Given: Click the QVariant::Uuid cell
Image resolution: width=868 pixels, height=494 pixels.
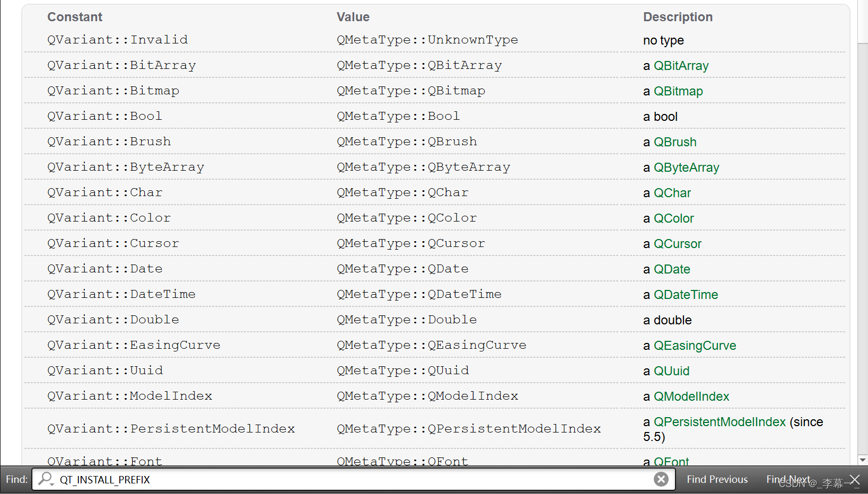Looking at the screenshot, I should 105,371.
